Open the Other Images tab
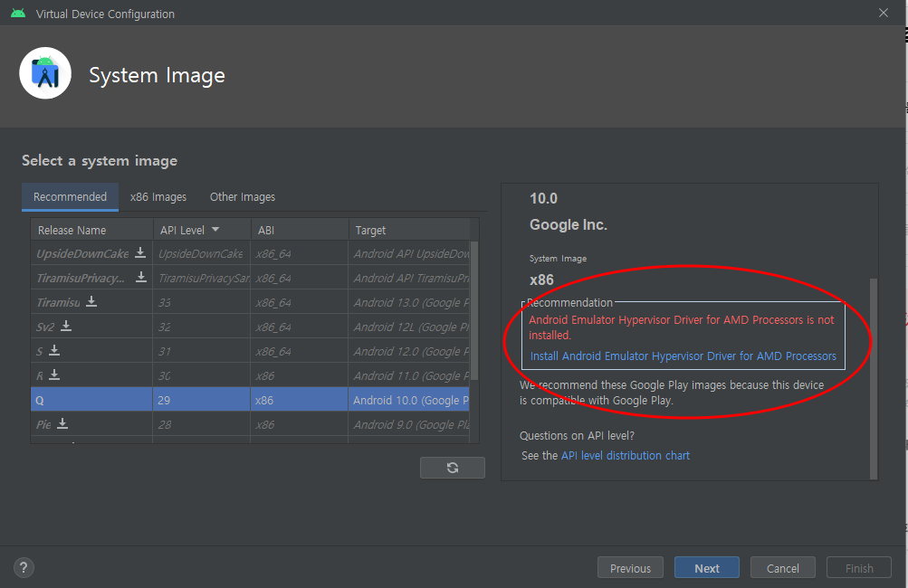 click(x=242, y=197)
